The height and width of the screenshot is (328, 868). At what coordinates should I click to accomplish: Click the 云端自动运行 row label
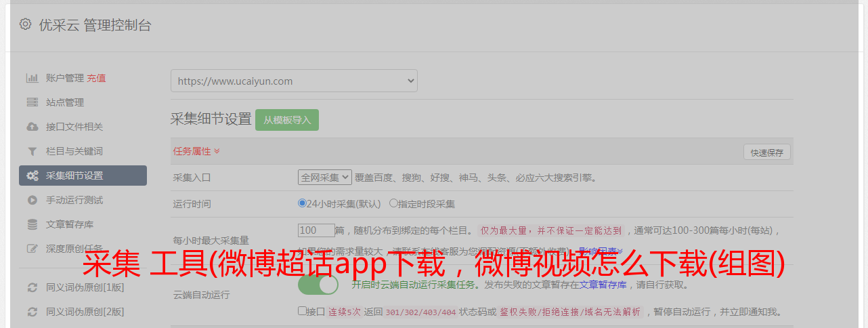(202, 295)
